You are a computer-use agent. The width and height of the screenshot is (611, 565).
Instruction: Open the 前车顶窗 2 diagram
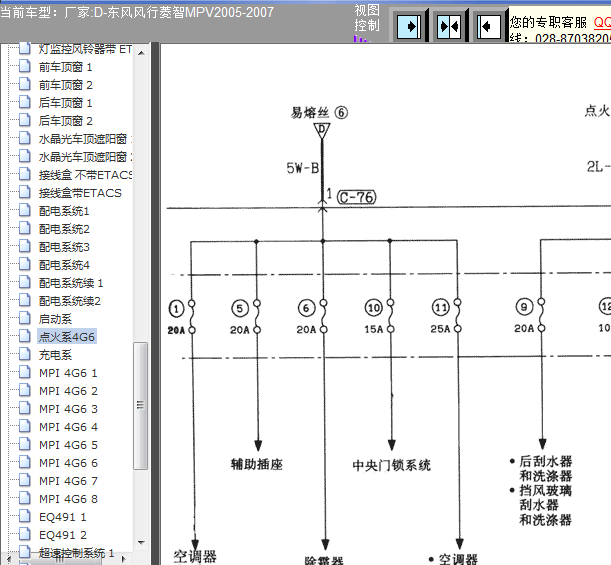[65, 85]
